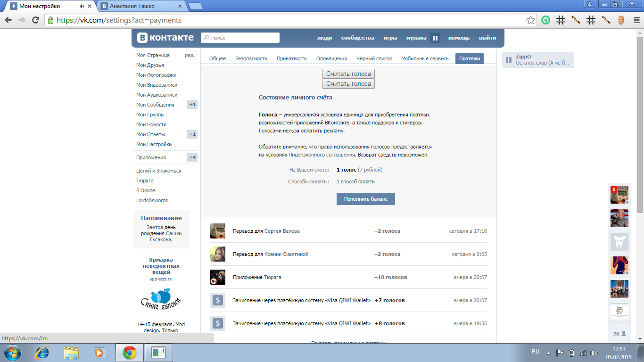644x362 pixels.
Task: Switch to the Приватность tab
Action: (292, 58)
